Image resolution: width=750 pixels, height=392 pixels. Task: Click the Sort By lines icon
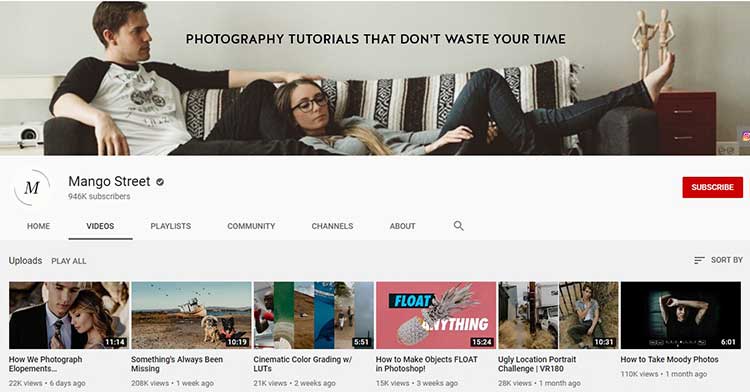coord(699,260)
